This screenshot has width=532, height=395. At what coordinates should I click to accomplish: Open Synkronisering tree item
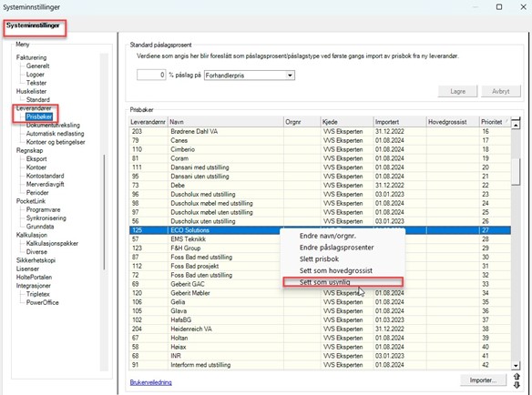(46, 218)
